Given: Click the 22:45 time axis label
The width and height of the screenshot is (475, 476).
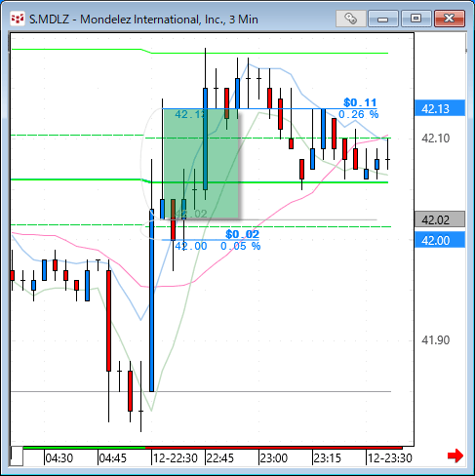Looking at the screenshot, I should (219, 458).
